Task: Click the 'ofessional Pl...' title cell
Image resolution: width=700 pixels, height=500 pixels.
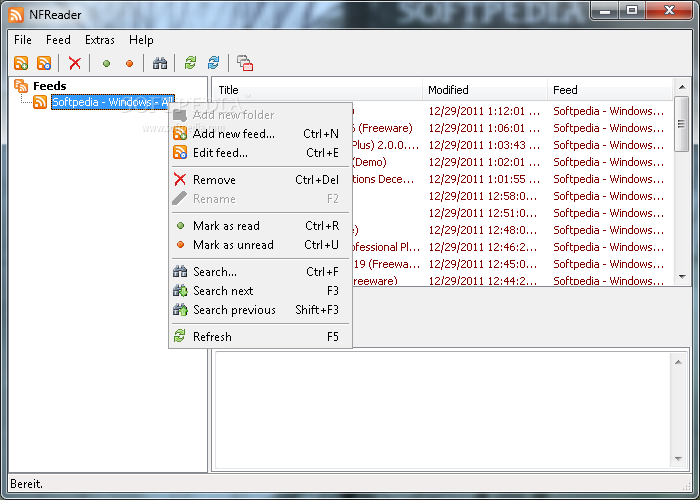Action: (x=386, y=246)
